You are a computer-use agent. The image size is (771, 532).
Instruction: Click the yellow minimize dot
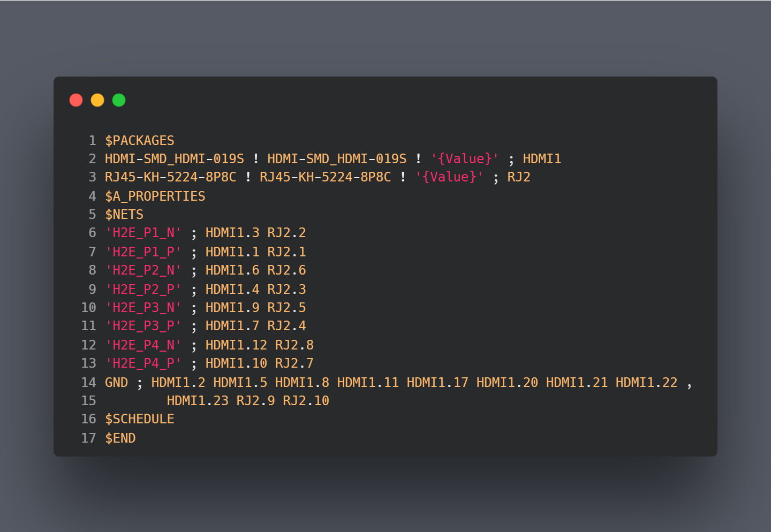click(x=97, y=100)
